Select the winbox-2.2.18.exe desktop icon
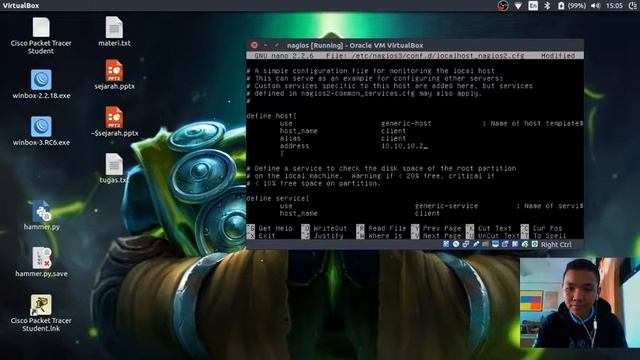 (41, 84)
